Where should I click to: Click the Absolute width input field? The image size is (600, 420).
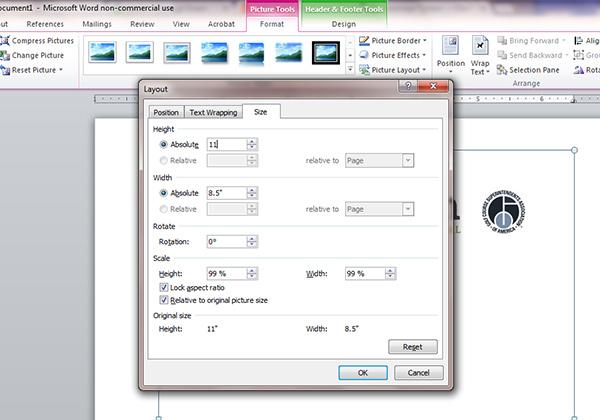point(225,193)
